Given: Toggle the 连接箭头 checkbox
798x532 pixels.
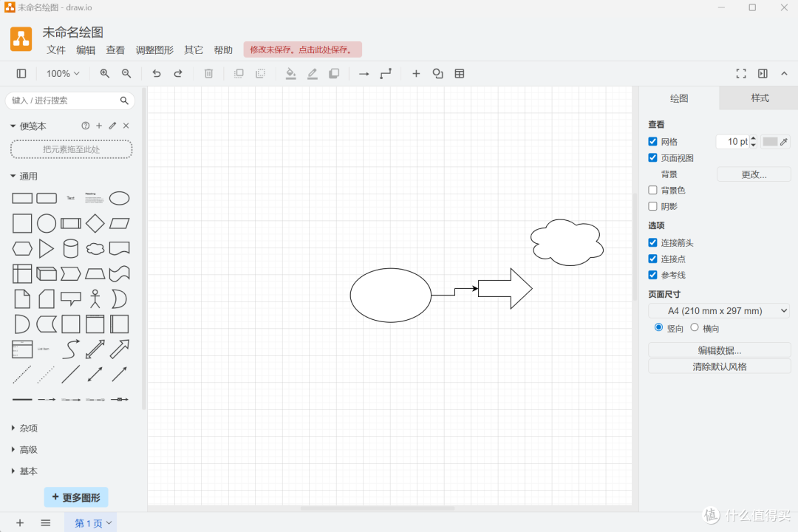Looking at the screenshot, I should [x=653, y=242].
